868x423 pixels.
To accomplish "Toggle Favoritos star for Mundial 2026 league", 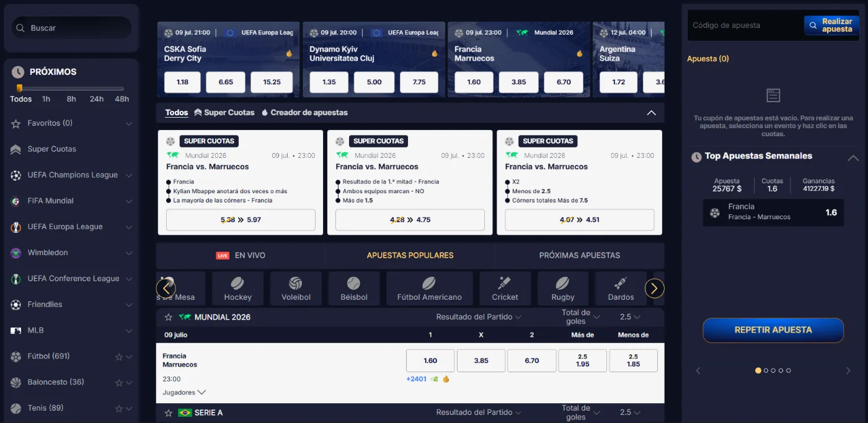I will [x=168, y=317].
